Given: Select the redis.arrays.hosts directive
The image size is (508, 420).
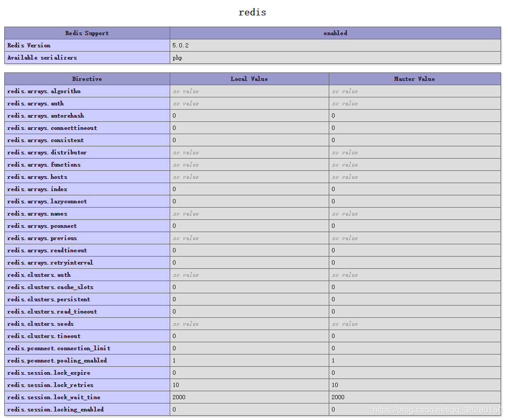Looking at the screenshot, I should [x=37, y=177].
